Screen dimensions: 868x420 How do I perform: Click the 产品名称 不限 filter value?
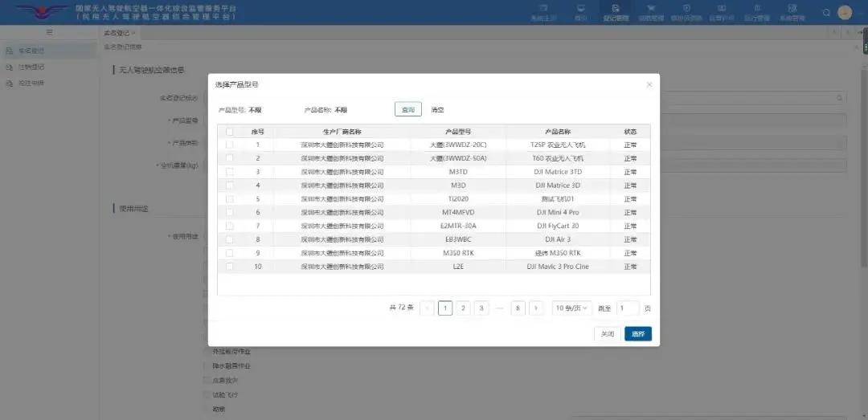coord(341,110)
